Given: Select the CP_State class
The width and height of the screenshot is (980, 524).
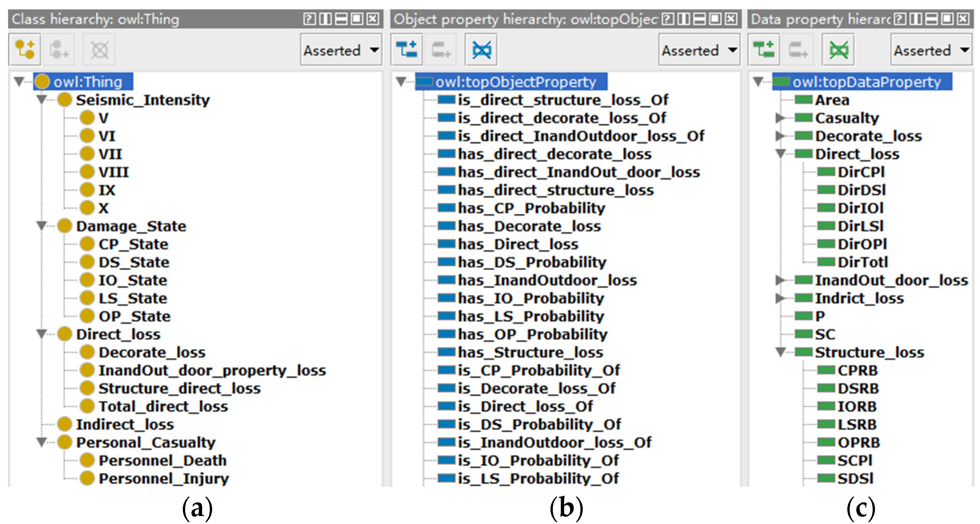Looking at the screenshot, I should point(133,244).
